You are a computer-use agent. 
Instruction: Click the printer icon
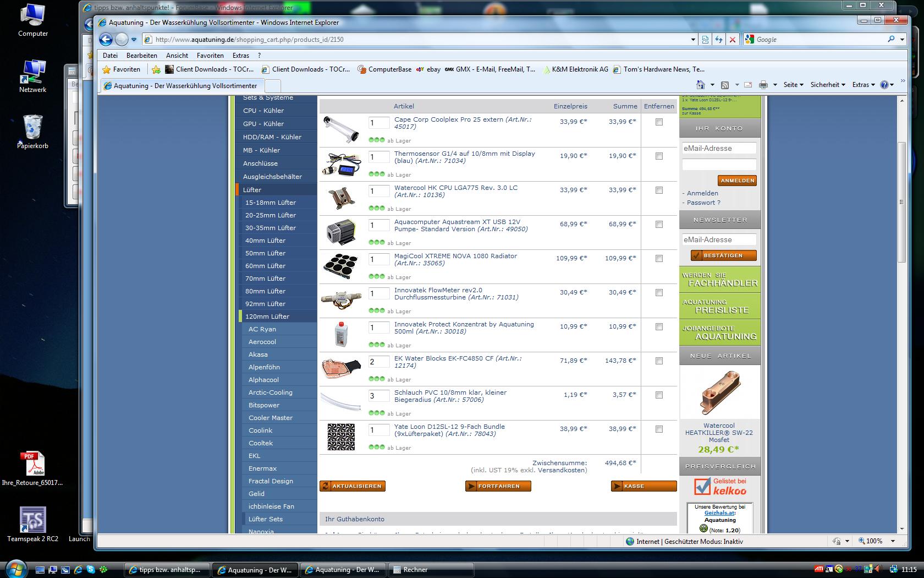tap(763, 85)
